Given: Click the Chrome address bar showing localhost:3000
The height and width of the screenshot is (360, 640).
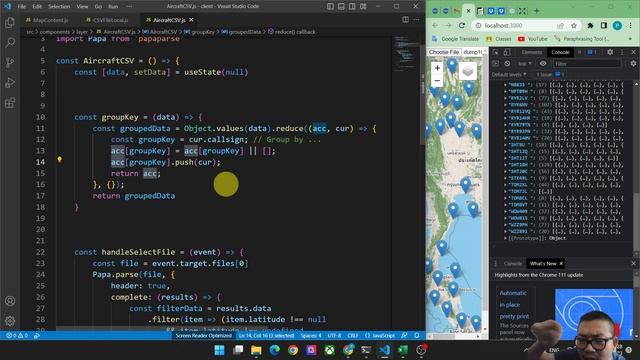Looking at the screenshot, I should [x=515, y=26].
